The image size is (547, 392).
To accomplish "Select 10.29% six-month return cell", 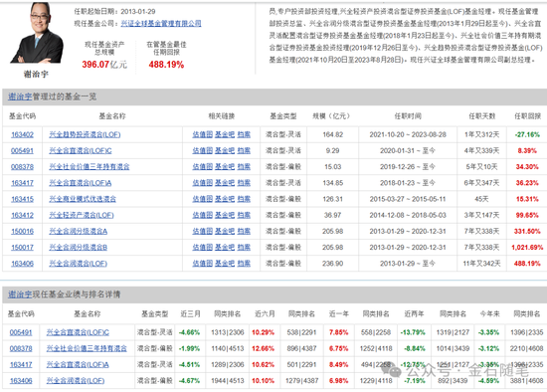I will pos(263,332).
